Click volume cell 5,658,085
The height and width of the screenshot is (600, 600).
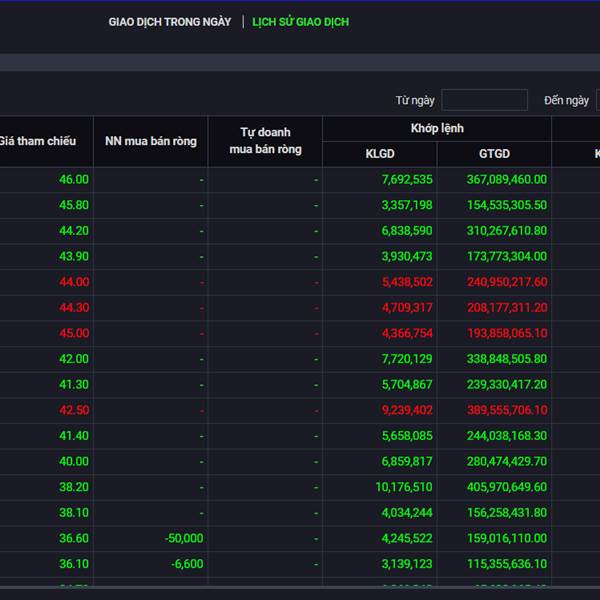coord(407,436)
